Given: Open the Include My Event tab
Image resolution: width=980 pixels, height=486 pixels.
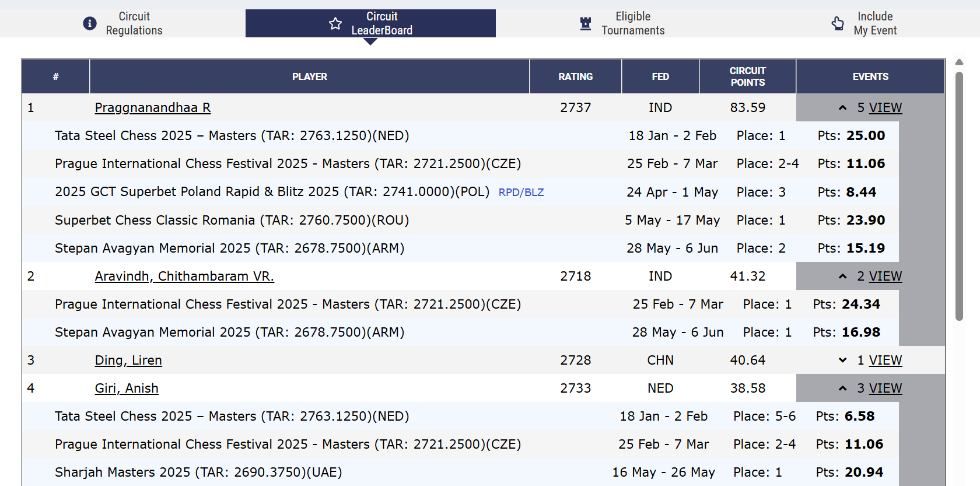Looking at the screenshot, I should coord(874,23).
